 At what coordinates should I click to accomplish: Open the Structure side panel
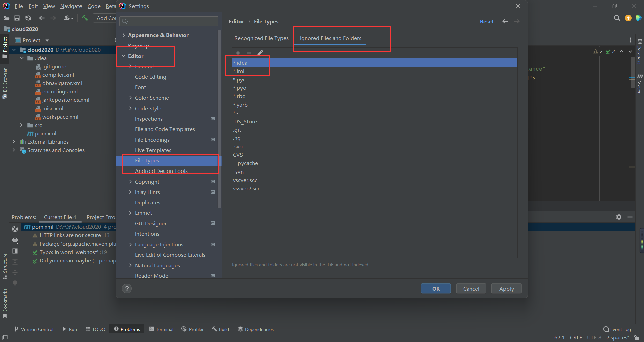click(x=5, y=267)
